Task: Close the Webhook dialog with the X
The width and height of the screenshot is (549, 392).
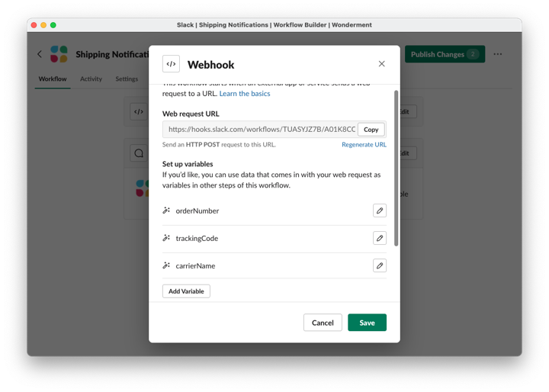Action: click(382, 64)
